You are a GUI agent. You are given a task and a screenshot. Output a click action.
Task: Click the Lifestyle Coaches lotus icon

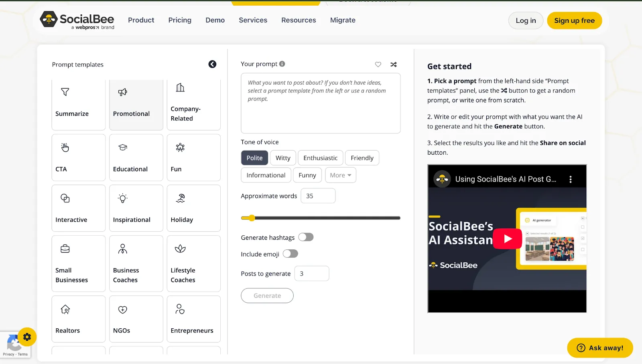pos(180,249)
